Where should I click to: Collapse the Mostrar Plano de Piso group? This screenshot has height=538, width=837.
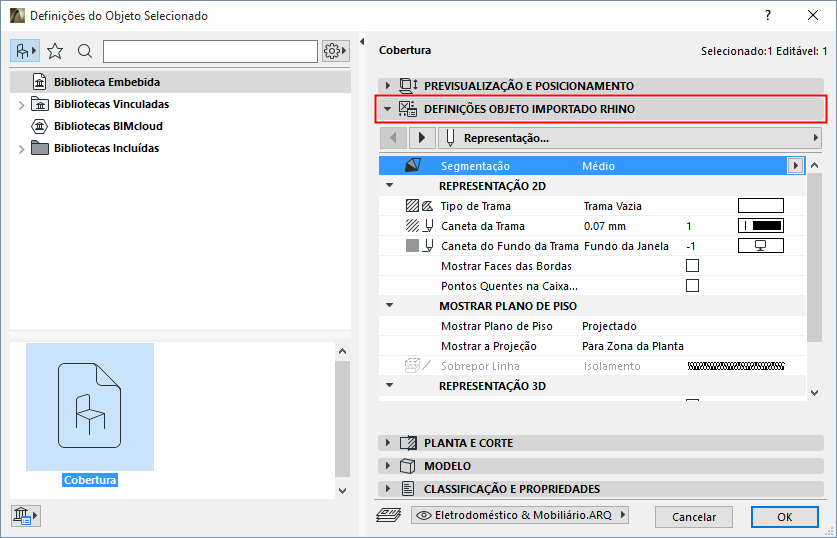point(390,305)
